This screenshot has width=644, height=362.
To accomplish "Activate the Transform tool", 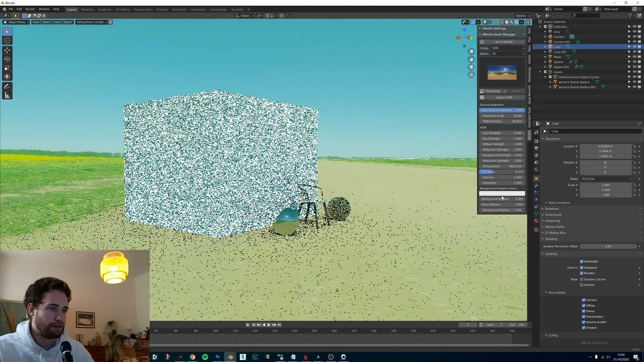I will pyautogui.click(x=7, y=76).
